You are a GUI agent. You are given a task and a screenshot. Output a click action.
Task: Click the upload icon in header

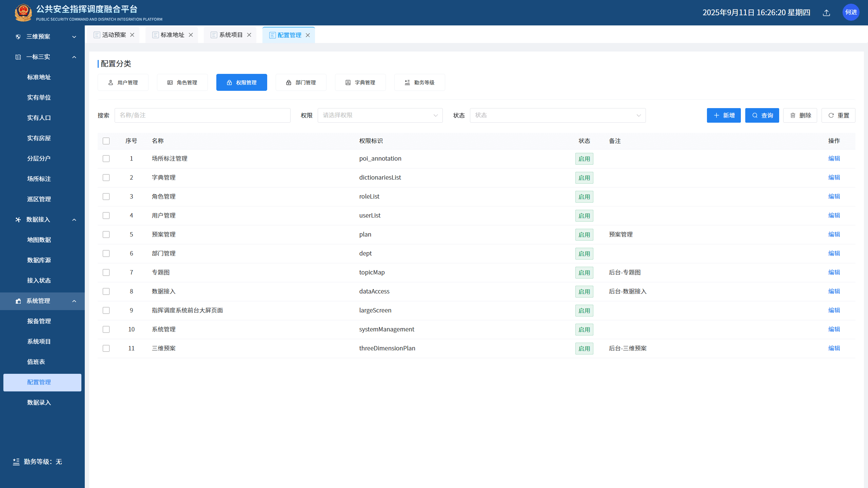[x=826, y=13]
